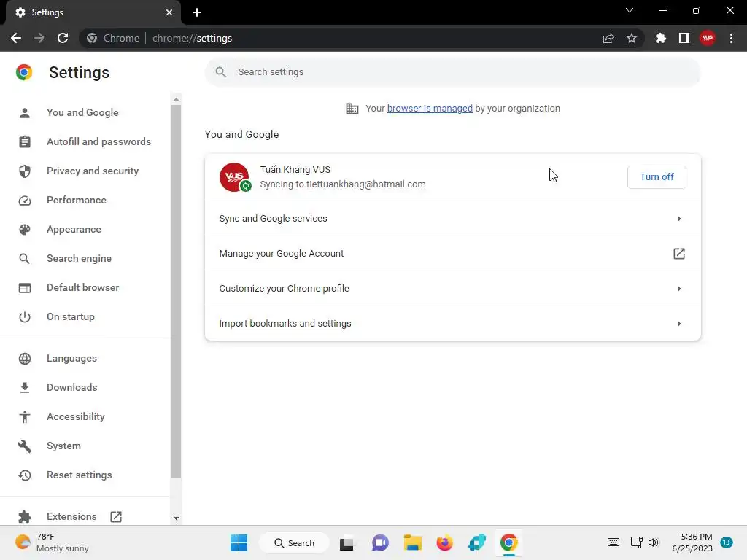Screen dimensions: 747x560
Task: Click the sidebar scroll up arrow
Action: (177, 99)
